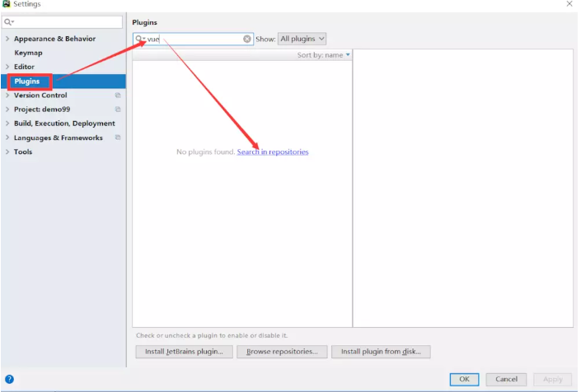Click the plugin search magnifier icon
Image resolution: width=581 pixels, height=392 pixels.
139,39
